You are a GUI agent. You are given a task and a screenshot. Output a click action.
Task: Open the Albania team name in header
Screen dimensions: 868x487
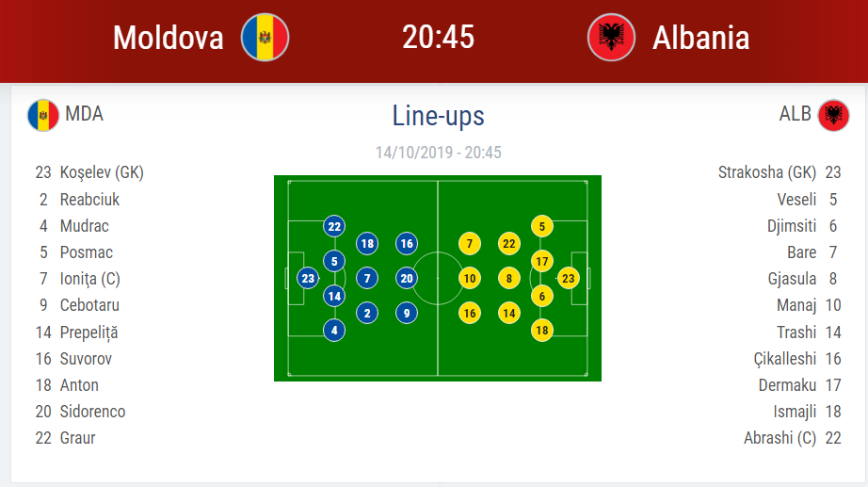(701, 38)
